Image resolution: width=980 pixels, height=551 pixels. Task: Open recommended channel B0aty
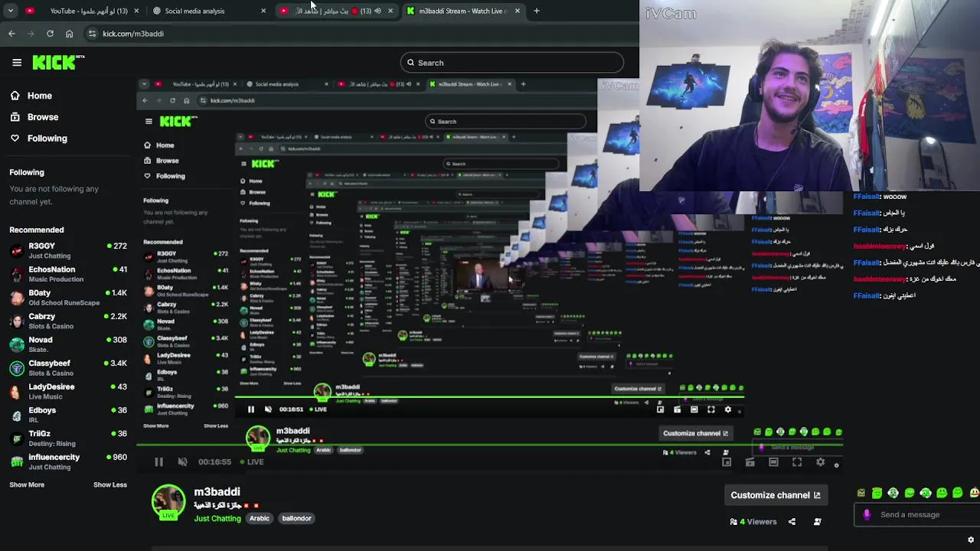[67, 298]
